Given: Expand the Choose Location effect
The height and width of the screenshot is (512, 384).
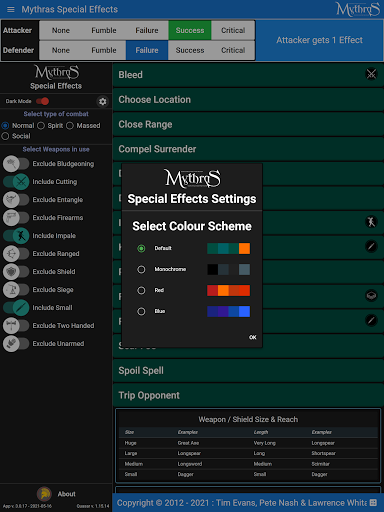Looking at the screenshot, I should 248,99.
